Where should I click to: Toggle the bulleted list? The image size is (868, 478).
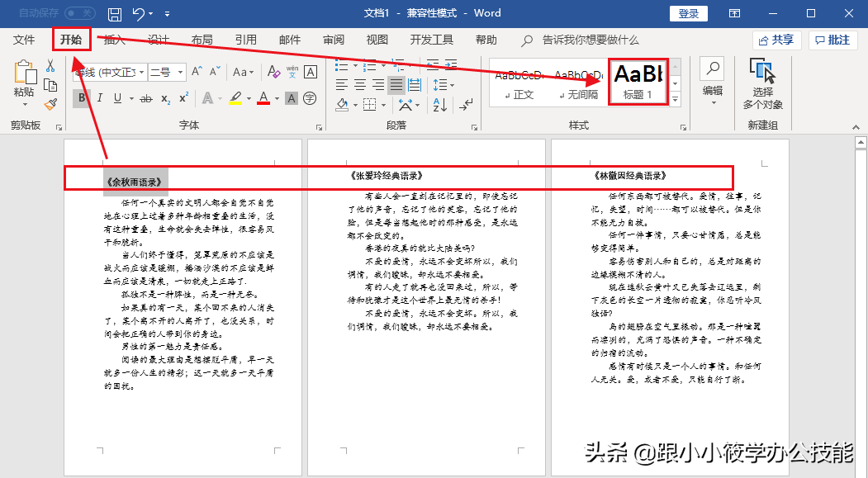(x=340, y=64)
